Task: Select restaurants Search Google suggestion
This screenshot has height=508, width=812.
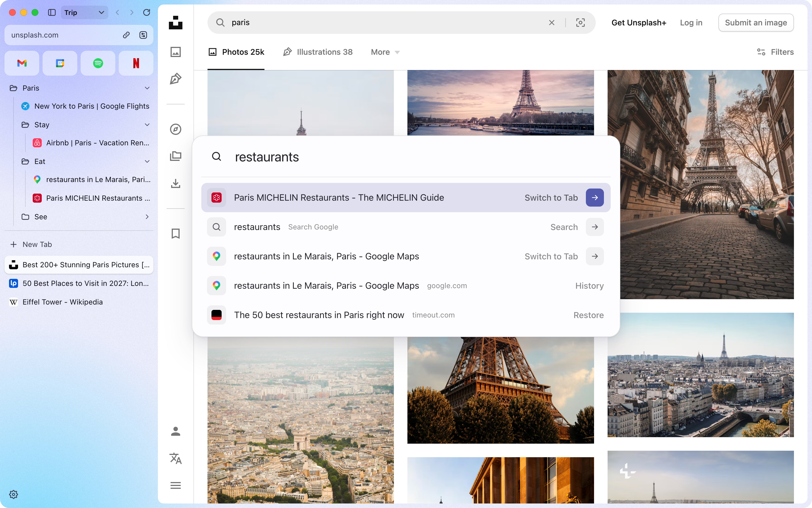Action: (x=406, y=227)
